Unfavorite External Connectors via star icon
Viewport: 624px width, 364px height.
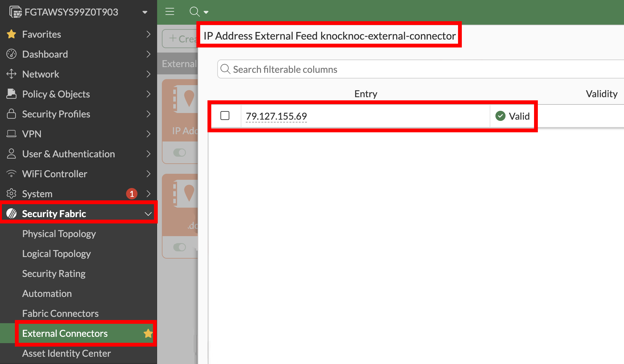(x=148, y=333)
